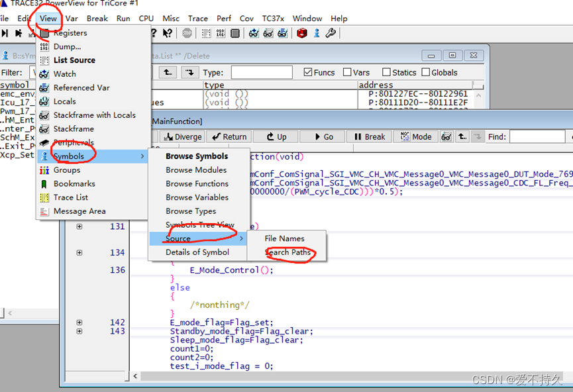Click the wrench settings toolbar icon
Image resolution: width=573 pixels, height=392 pixels.
[x=331, y=33]
